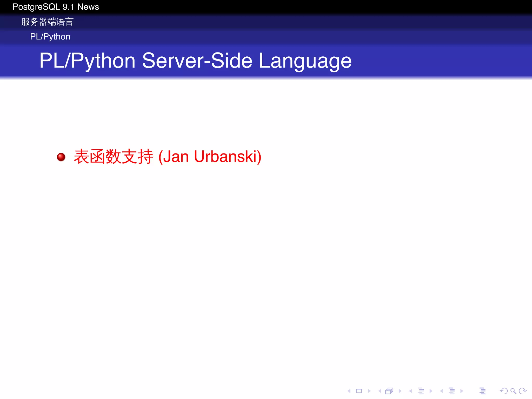Click the next frame arrow after the stacked frames icon
Viewport: 532px width, 399px height.
[x=400, y=391]
